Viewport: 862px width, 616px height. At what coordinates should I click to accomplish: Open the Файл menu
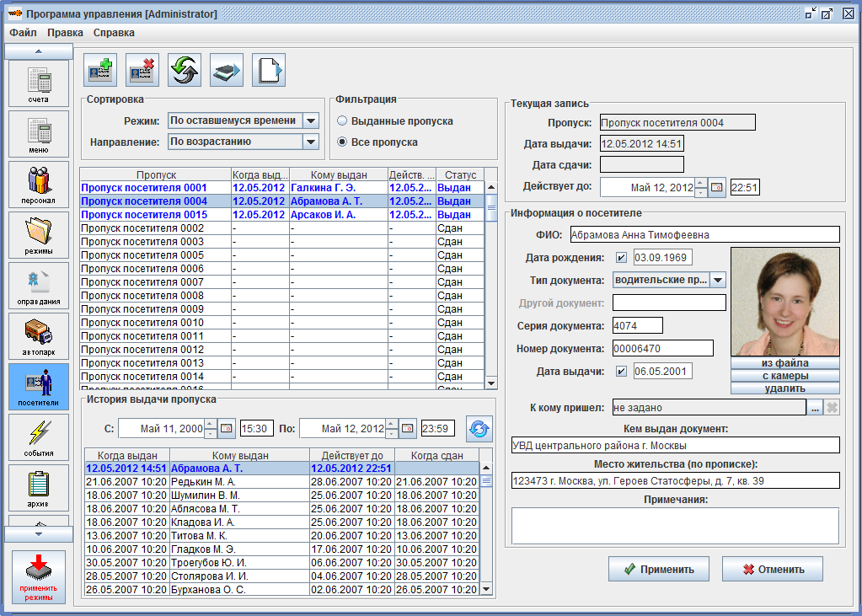coord(23,33)
